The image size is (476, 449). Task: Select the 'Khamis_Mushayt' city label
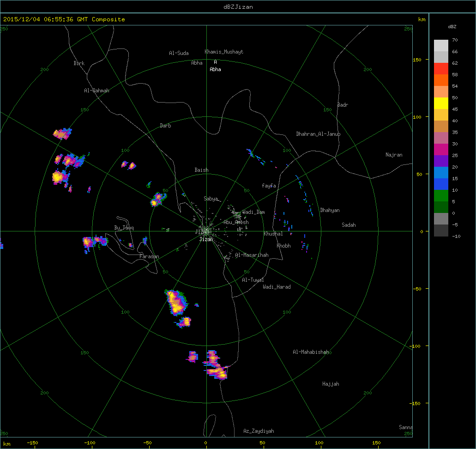click(x=224, y=52)
